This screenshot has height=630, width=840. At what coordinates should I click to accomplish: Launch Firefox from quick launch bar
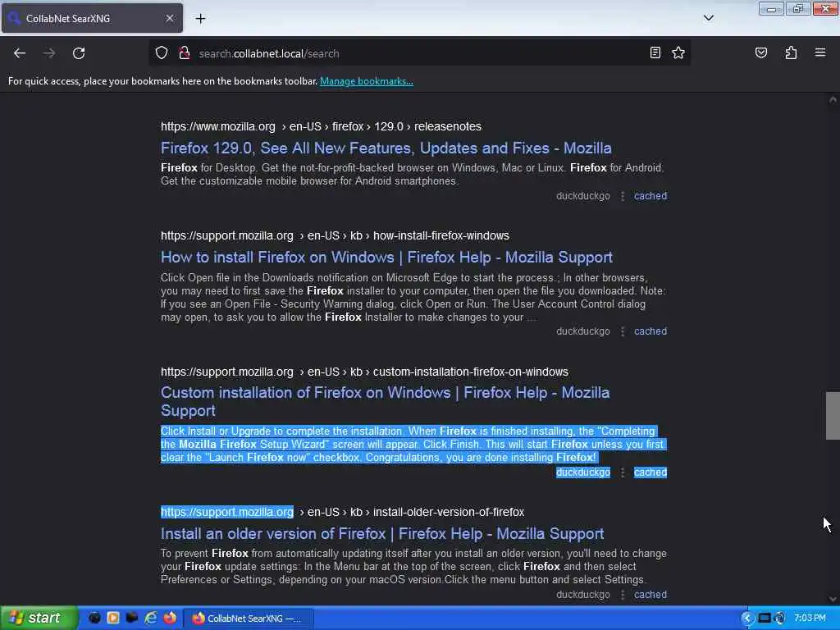point(170,619)
